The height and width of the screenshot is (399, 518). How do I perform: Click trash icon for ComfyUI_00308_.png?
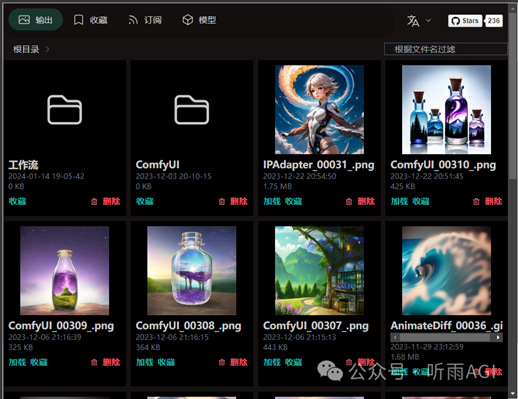coord(222,362)
